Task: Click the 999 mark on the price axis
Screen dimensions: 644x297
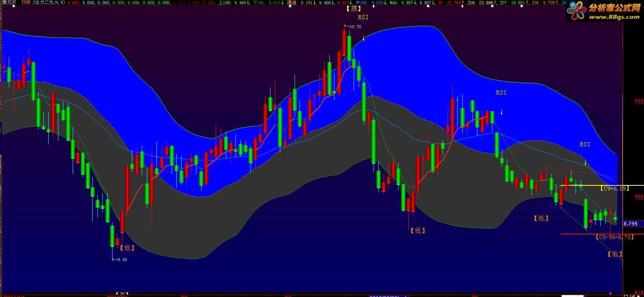Action: point(639,101)
